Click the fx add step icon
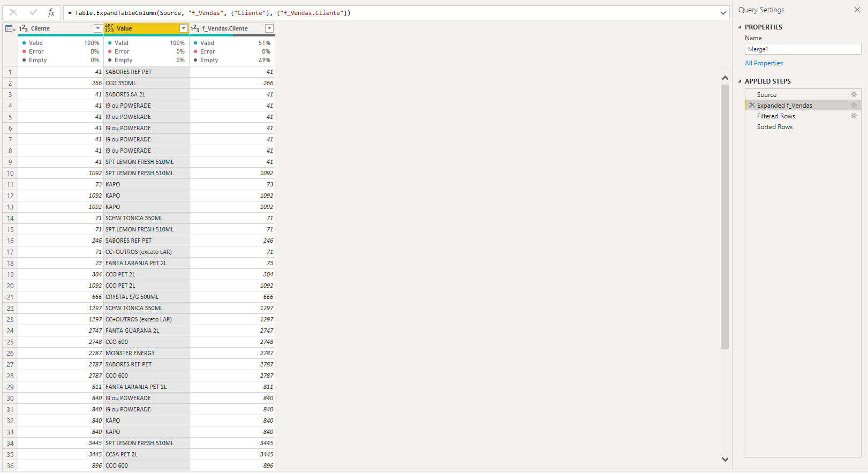 51,12
